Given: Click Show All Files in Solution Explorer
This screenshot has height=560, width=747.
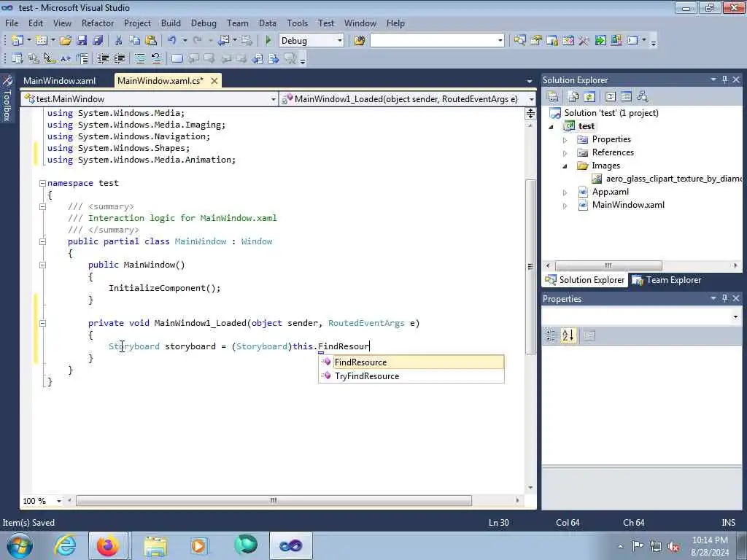Looking at the screenshot, I should click(x=573, y=97).
